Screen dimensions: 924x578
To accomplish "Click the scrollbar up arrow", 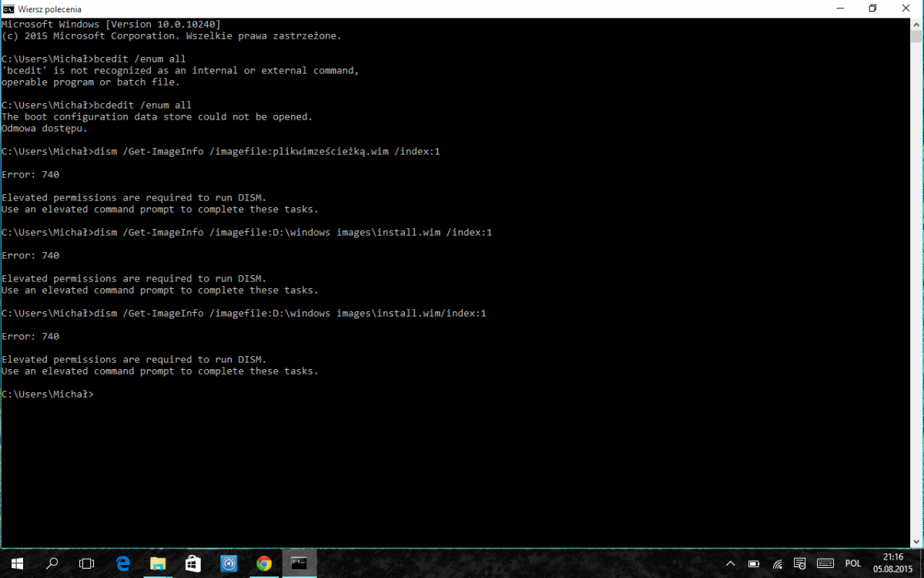I will point(916,24).
